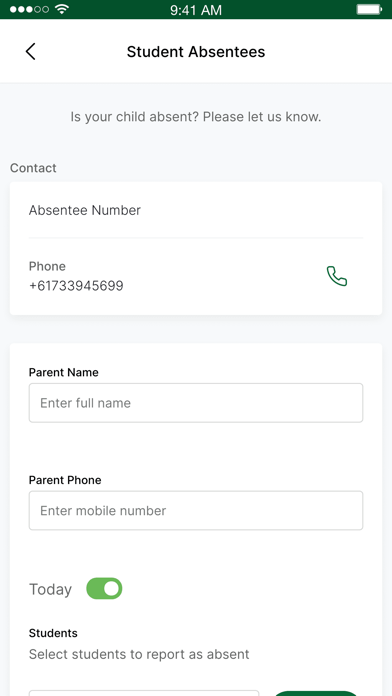This screenshot has width=392, height=696.
Task: Tap the green button at bottom right
Action: pos(316,693)
